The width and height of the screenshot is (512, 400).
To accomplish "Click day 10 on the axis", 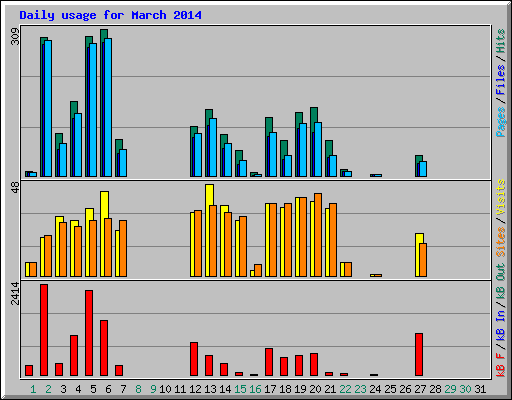I will pyautogui.click(x=165, y=389).
